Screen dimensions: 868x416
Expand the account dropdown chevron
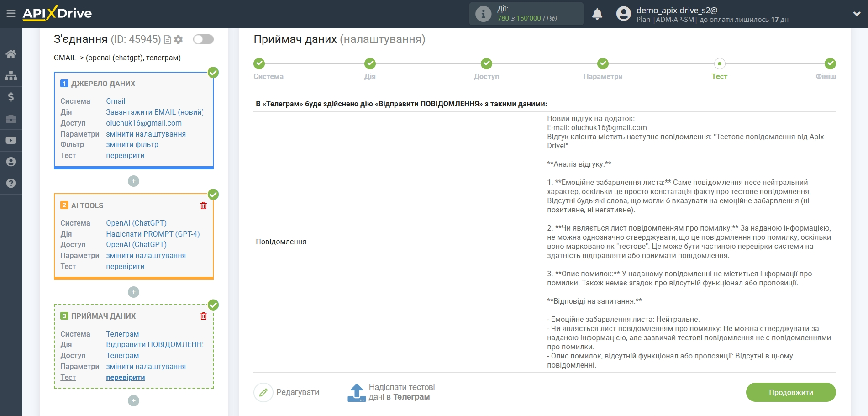pyautogui.click(x=857, y=14)
